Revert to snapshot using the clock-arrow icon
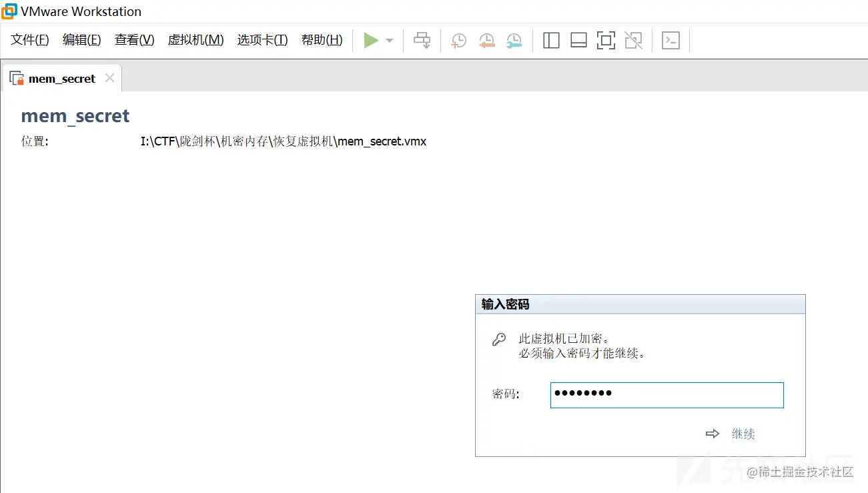 tap(486, 41)
